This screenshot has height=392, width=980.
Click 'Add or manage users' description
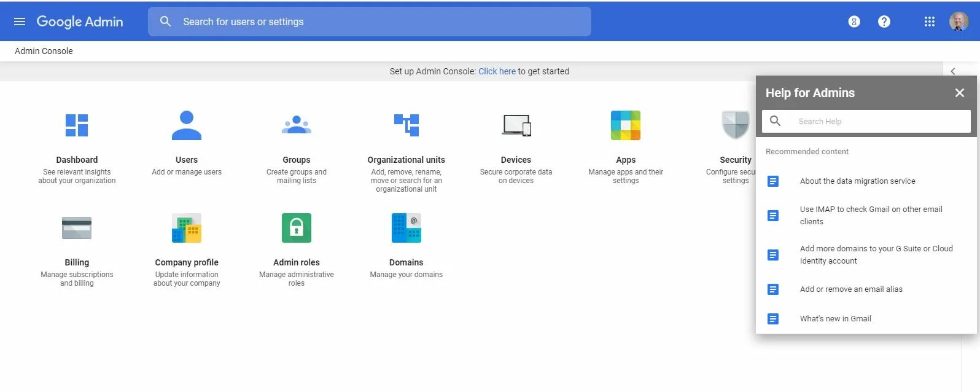187,172
